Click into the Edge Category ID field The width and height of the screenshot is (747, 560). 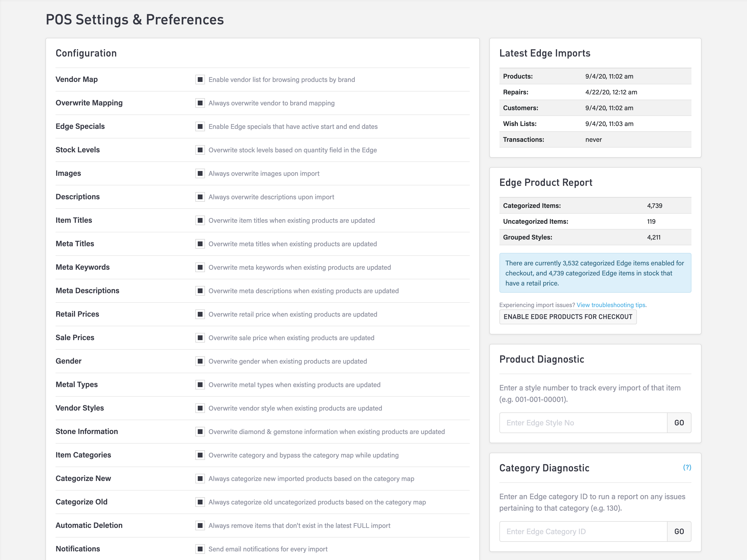(583, 532)
